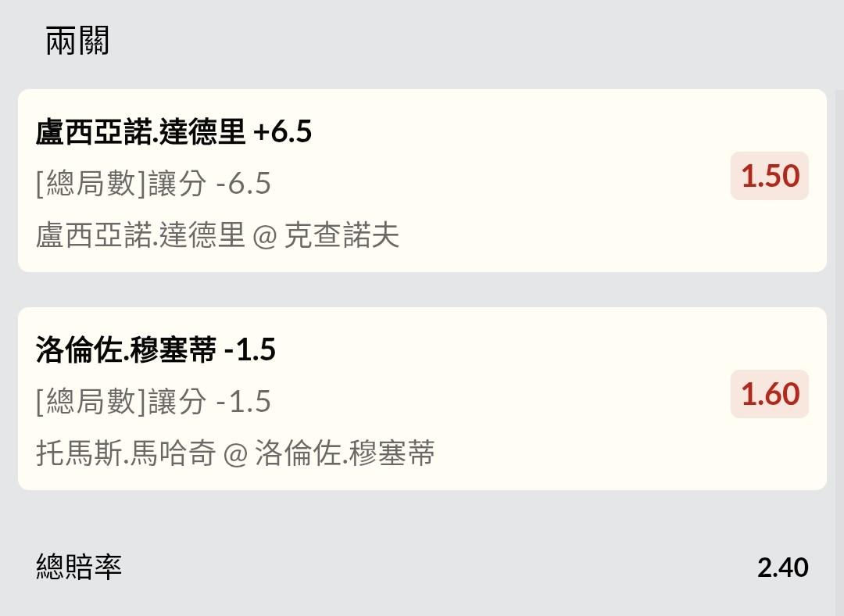Click the grey 盧西亞諾.達德里 name before 克查諾夫
The image size is (844, 616).
tap(141, 235)
